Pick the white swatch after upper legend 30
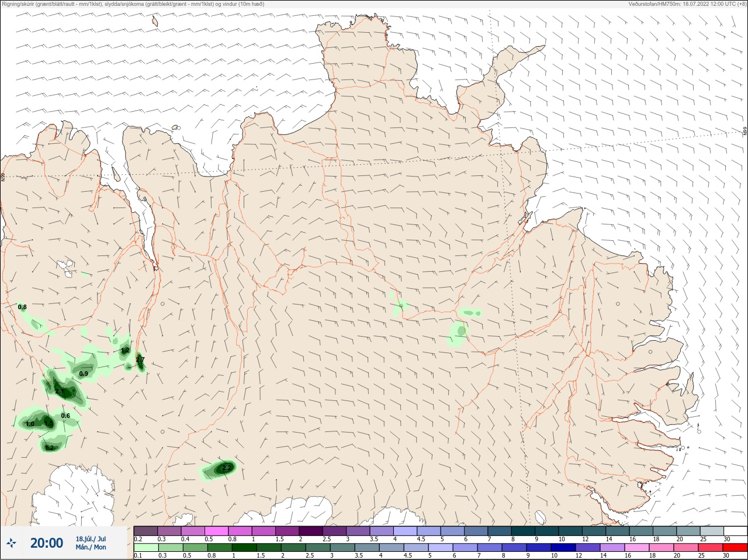The height and width of the screenshot is (560, 748). (x=735, y=531)
